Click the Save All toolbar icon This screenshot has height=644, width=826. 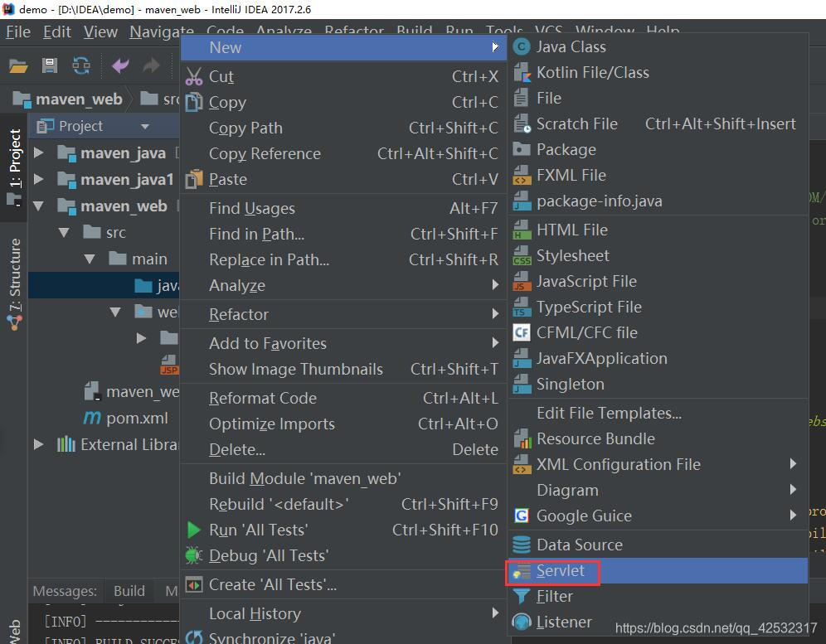click(50, 65)
